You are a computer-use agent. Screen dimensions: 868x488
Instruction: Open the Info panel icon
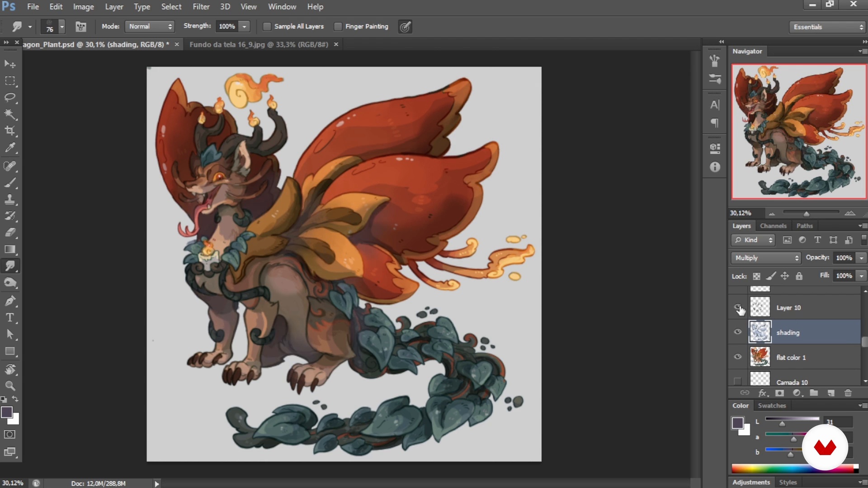click(715, 167)
